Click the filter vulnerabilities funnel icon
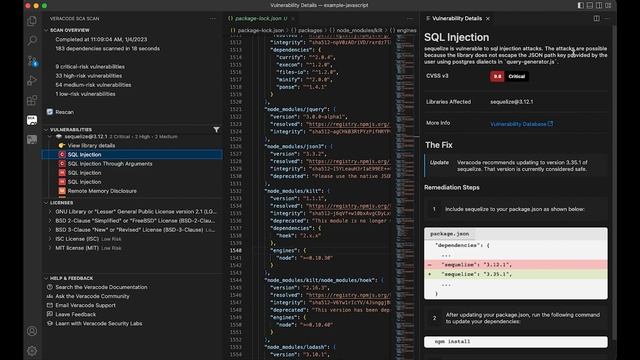Image resolution: width=640 pixels, height=360 pixels. pos(216,129)
